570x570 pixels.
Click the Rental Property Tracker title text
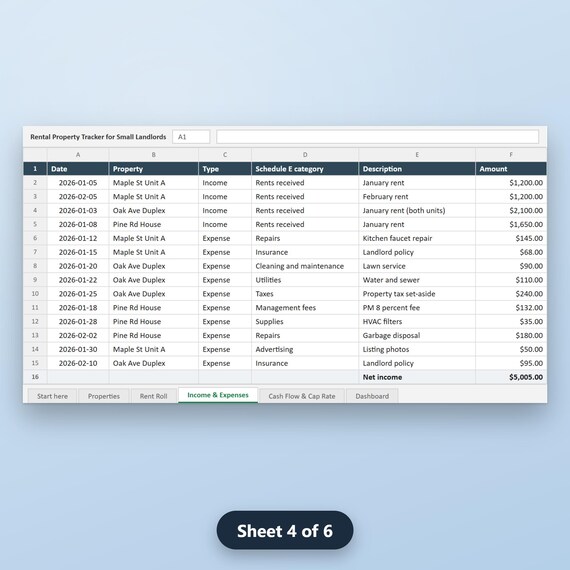98,137
